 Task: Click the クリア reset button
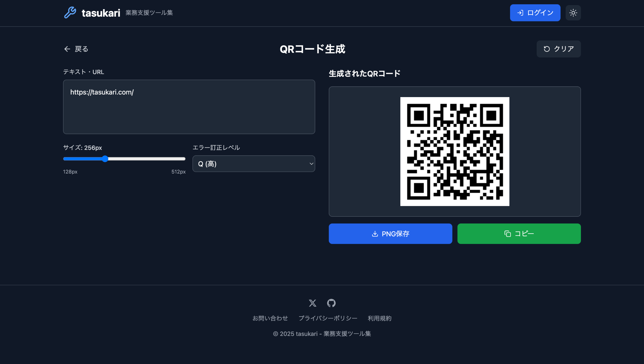pyautogui.click(x=559, y=49)
